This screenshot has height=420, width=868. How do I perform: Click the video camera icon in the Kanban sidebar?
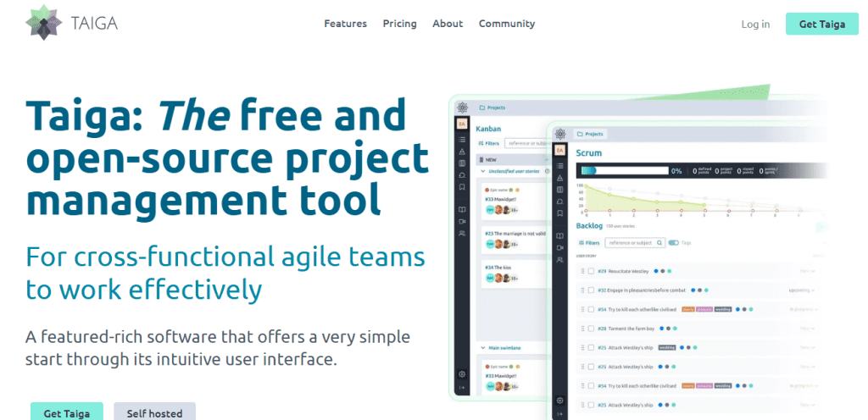click(x=462, y=221)
